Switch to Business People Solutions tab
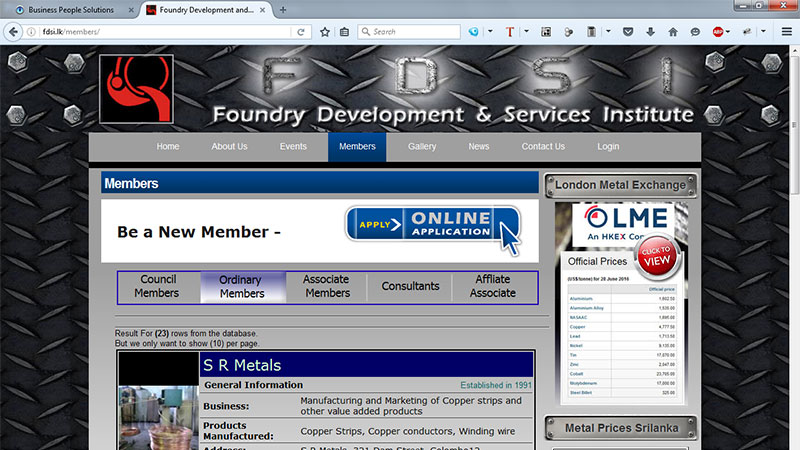Screen dimensions: 800x450 pos(71,10)
